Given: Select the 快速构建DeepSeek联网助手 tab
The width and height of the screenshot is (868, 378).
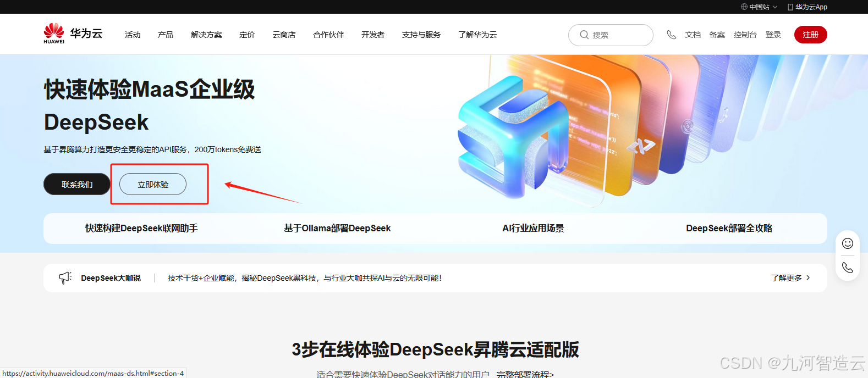Looking at the screenshot, I should click(141, 228).
